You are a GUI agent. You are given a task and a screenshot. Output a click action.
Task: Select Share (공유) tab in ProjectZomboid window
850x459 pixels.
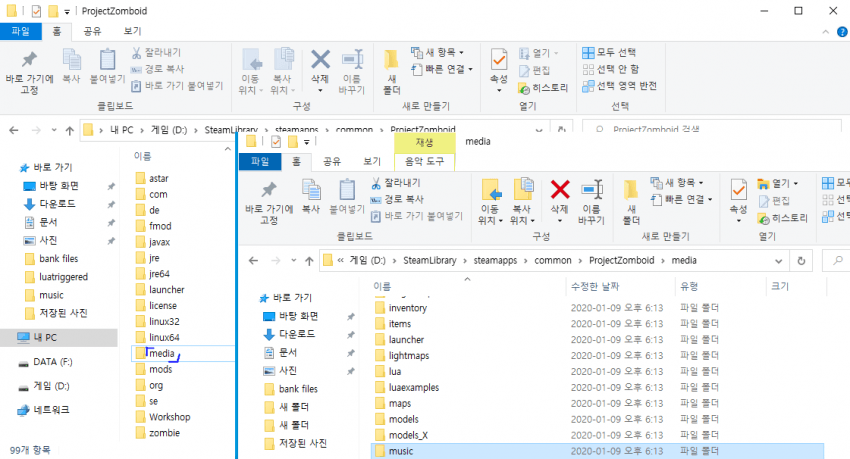click(x=92, y=31)
